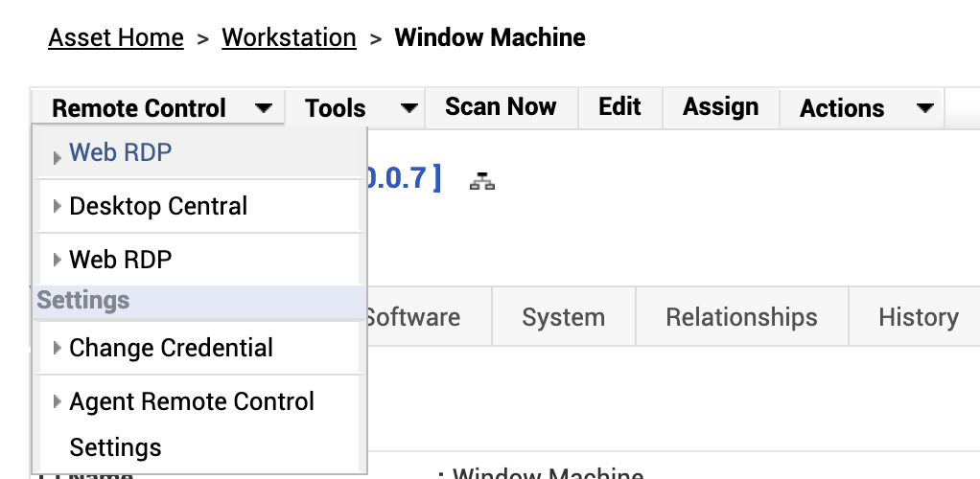Click the Edit toolbar button
This screenshot has height=479, width=980.
coord(619,107)
